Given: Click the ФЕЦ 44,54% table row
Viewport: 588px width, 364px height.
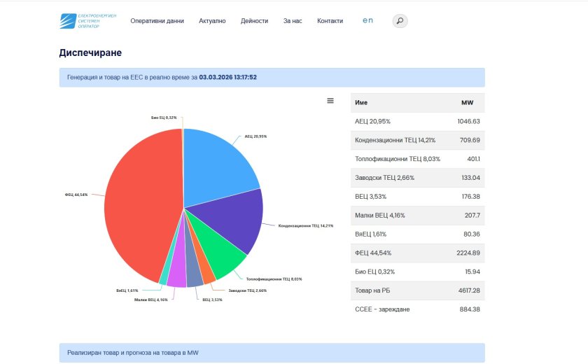Looking at the screenshot, I should [x=417, y=253].
